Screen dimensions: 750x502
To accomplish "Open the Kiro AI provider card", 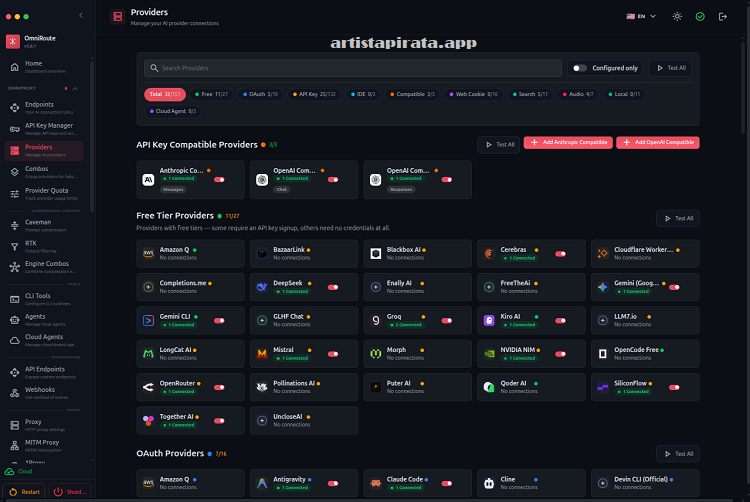I will 531,320.
